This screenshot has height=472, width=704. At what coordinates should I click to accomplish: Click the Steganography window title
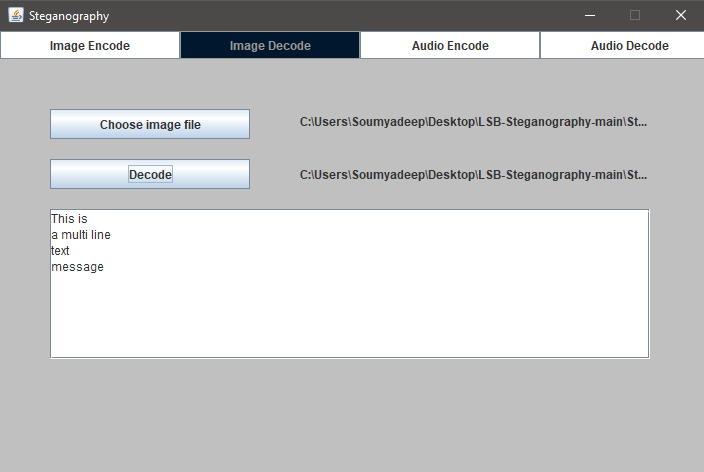point(69,16)
